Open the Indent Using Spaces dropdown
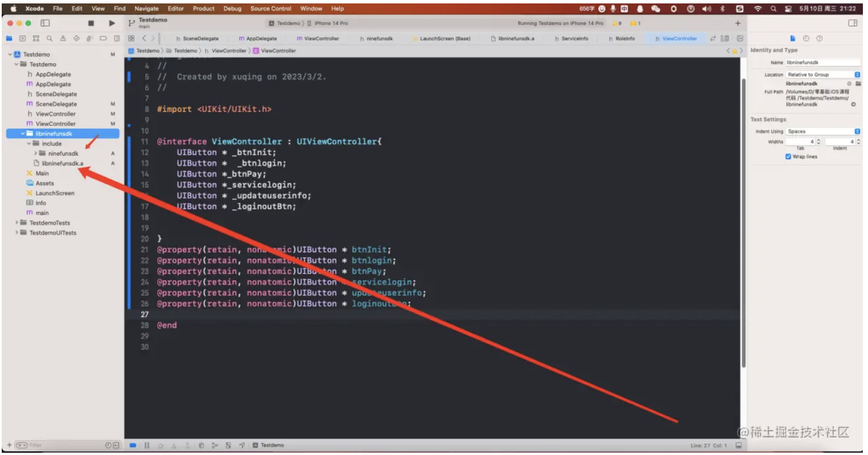 823,131
